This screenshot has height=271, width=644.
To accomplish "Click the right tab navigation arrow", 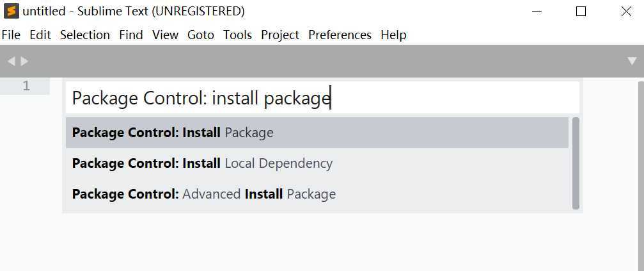I will tap(25, 62).
